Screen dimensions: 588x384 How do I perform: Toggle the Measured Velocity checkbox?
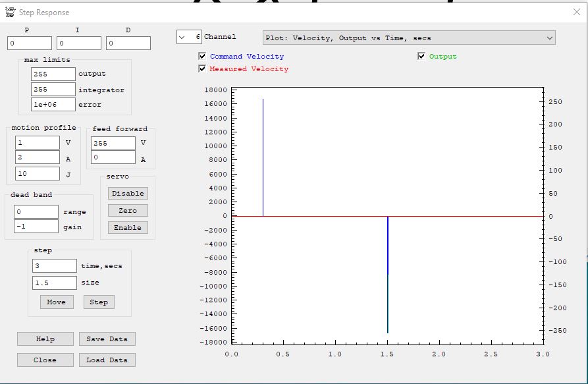(203, 69)
